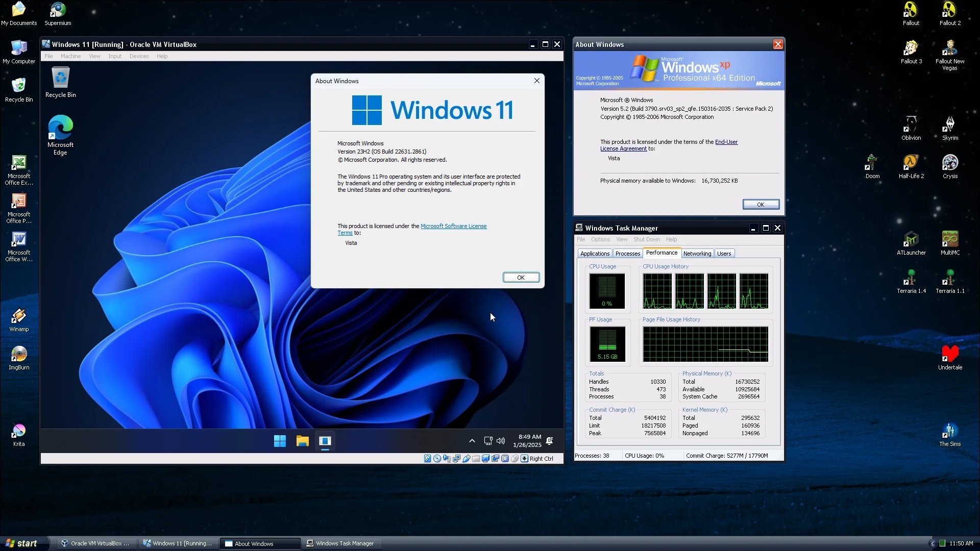Click OK in the Windows XP About dialog
980x551 pixels.
point(761,204)
